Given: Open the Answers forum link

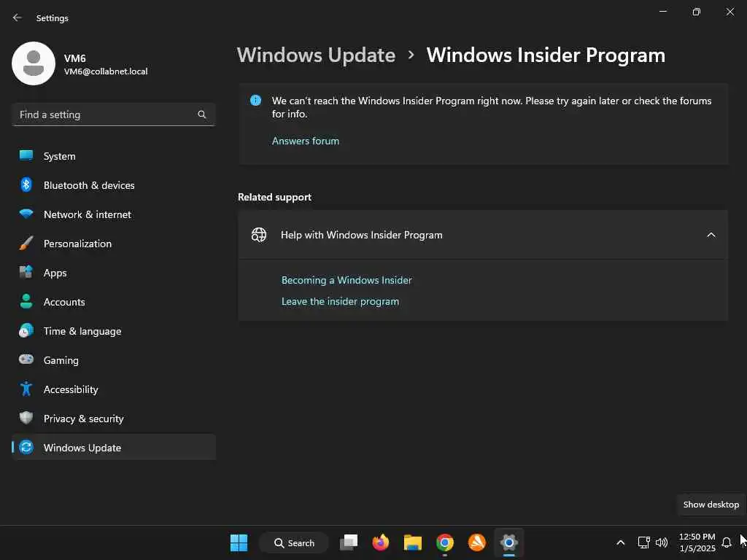Looking at the screenshot, I should (x=306, y=141).
